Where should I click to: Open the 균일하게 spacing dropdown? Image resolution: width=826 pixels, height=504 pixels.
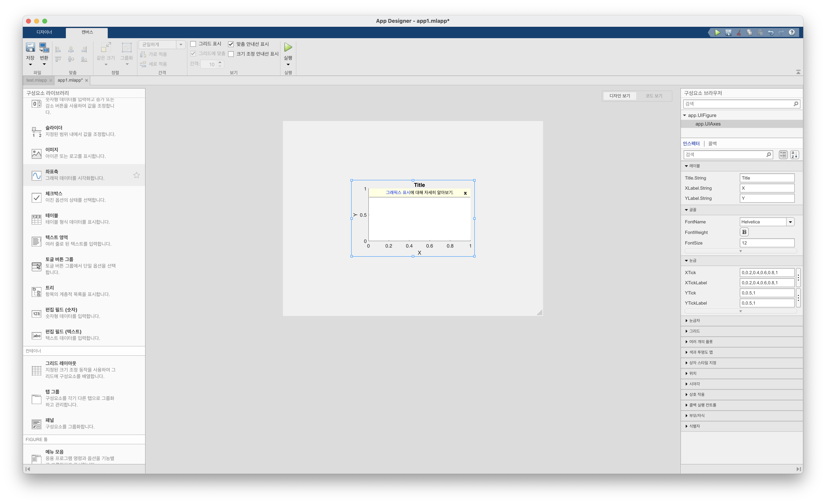click(x=181, y=44)
